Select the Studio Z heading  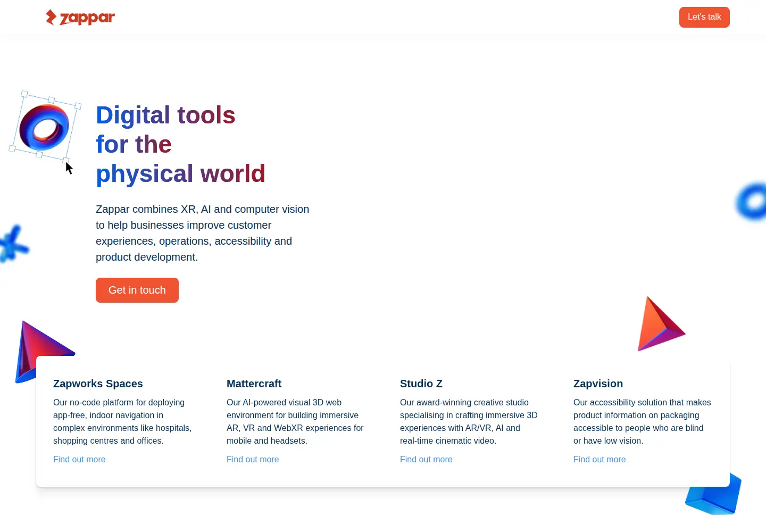click(x=421, y=384)
